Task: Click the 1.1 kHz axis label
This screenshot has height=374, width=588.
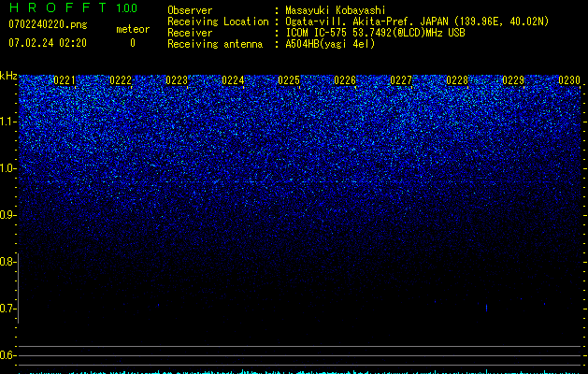Action: point(7,122)
